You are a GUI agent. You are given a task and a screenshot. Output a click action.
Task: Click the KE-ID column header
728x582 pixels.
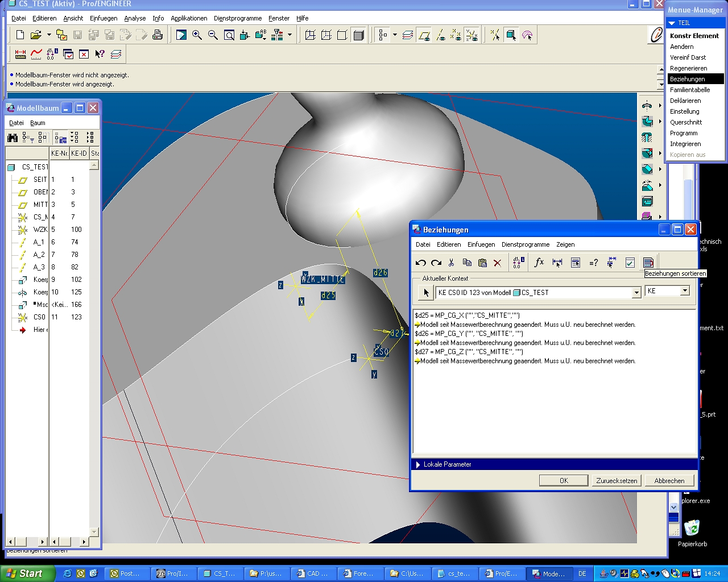tap(79, 153)
